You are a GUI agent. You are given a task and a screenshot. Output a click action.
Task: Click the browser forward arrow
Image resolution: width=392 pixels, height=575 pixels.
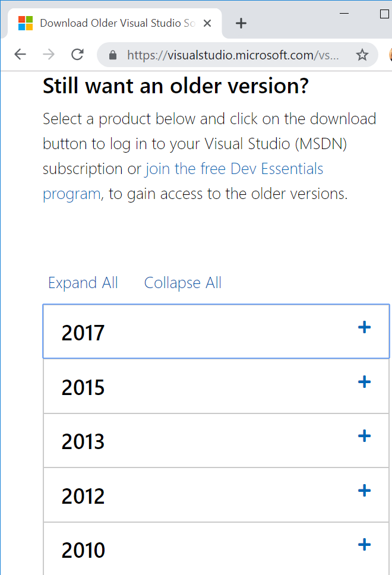(48, 55)
